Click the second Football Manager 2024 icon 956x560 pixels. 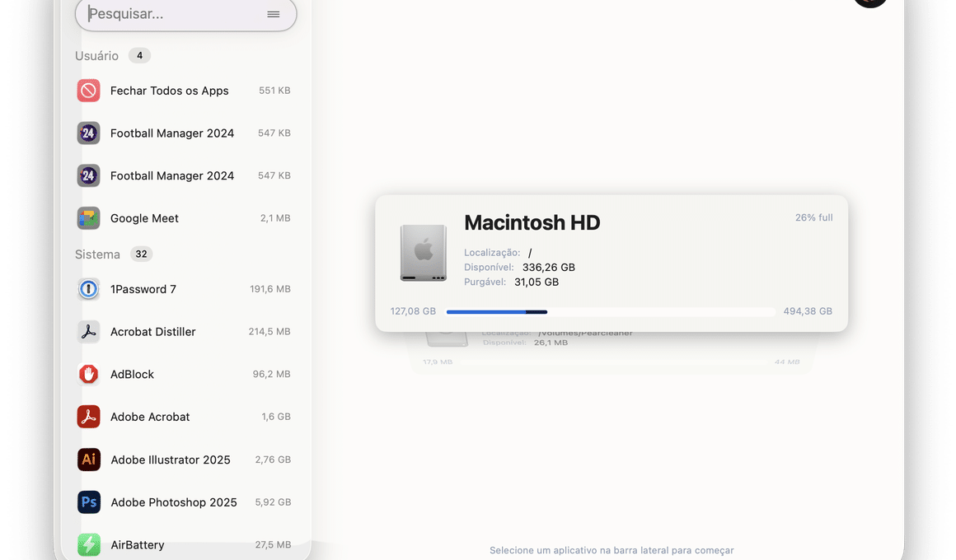(88, 176)
